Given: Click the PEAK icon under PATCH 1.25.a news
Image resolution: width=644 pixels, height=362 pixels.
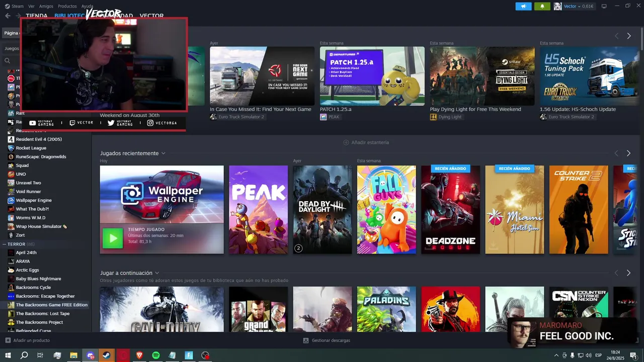Looking at the screenshot, I should (324, 117).
